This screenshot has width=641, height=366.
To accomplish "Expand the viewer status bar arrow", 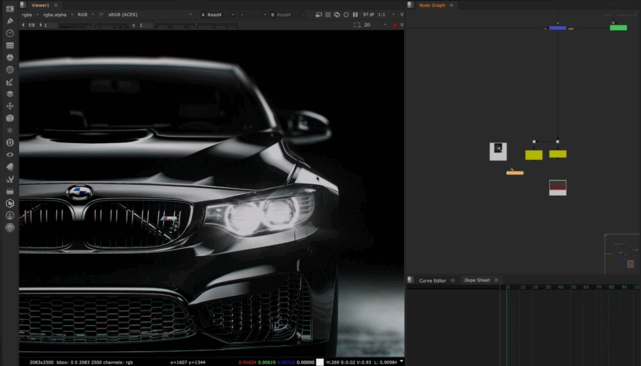I will [x=401, y=362].
